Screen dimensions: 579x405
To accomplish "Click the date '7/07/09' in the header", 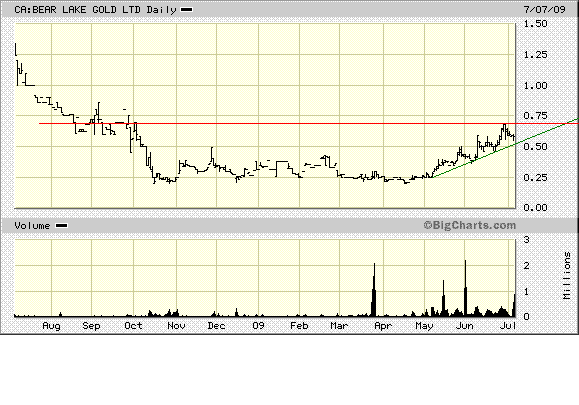I will click(545, 9).
